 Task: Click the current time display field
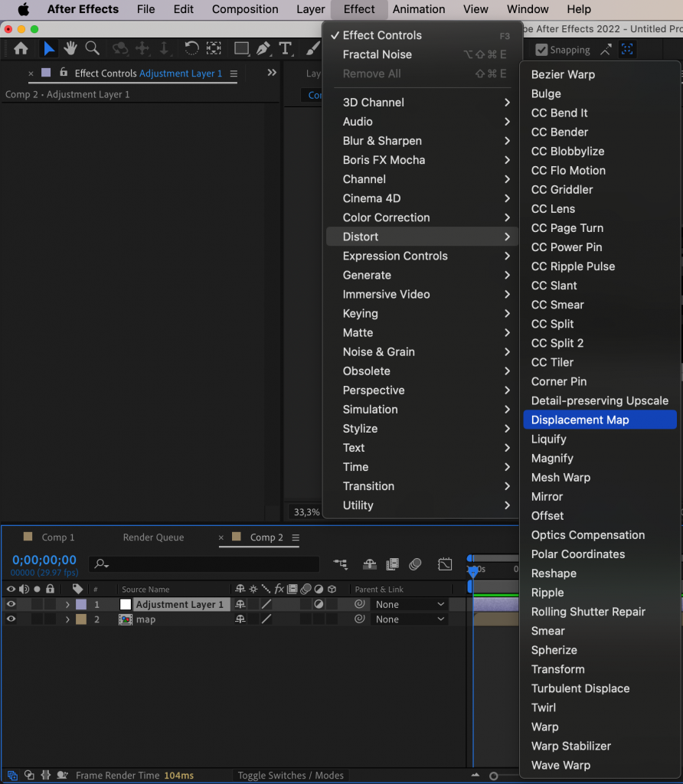tap(44, 560)
